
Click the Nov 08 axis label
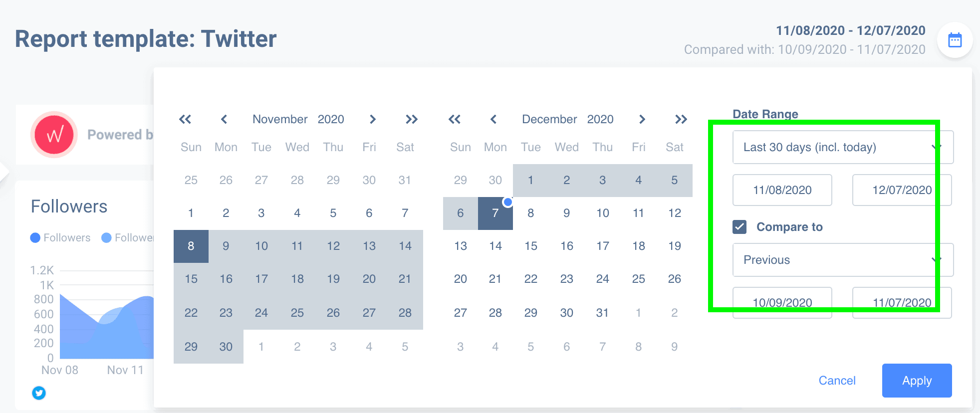tap(60, 370)
